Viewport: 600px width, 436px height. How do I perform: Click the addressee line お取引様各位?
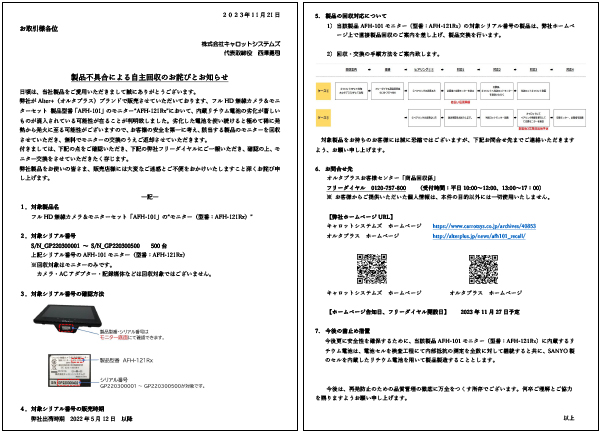pos(39,29)
